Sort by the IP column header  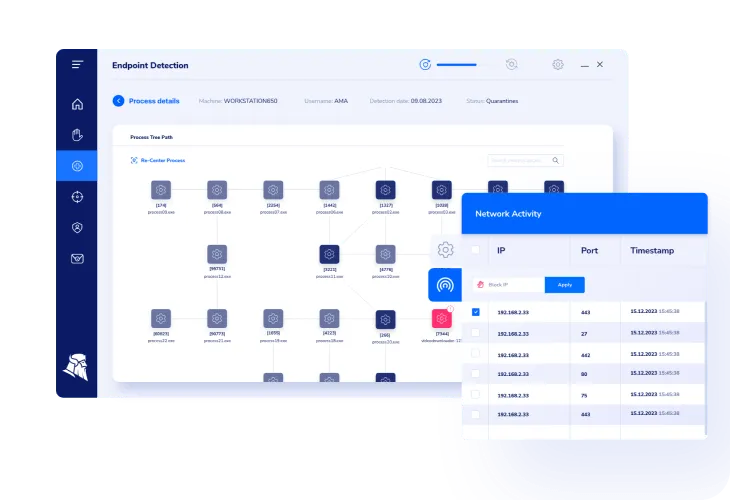pos(501,250)
